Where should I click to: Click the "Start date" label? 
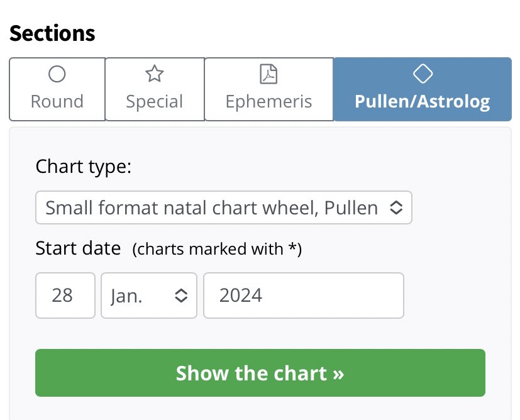coord(78,248)
